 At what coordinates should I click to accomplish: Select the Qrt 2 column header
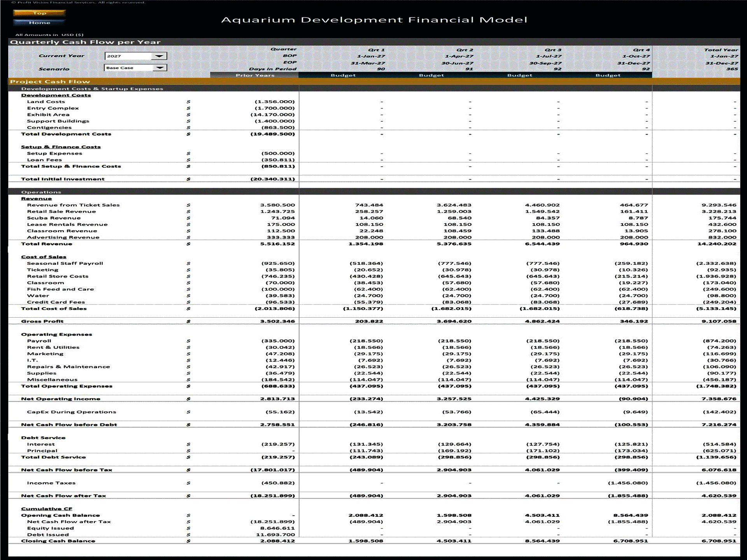[x=465, y=50]
